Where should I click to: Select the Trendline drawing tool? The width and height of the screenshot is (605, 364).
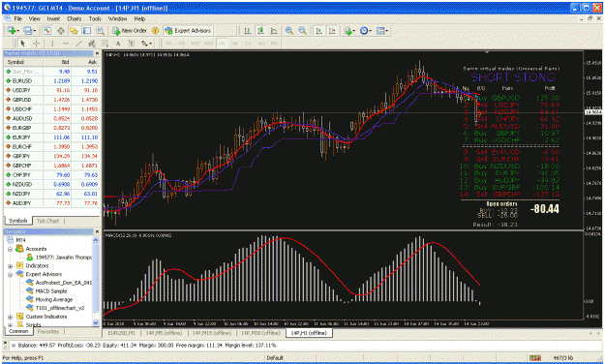point(78,44)
